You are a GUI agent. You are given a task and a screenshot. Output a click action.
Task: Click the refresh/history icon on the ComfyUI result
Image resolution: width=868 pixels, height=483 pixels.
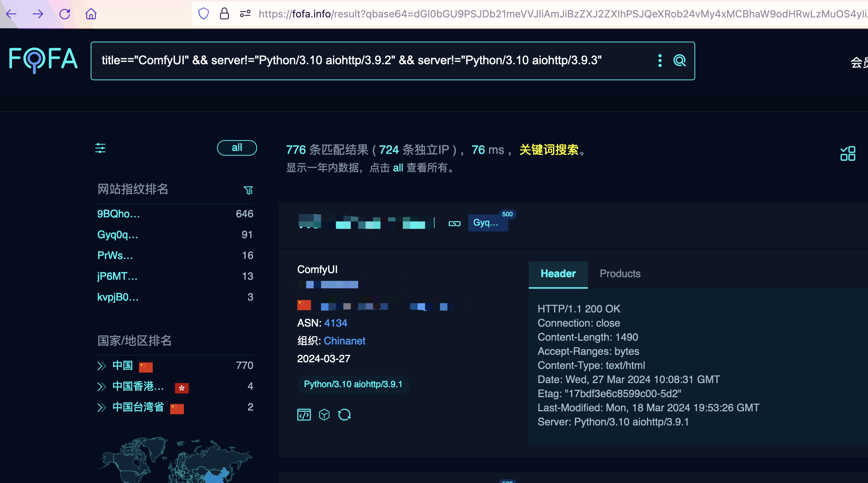[344, 415]
